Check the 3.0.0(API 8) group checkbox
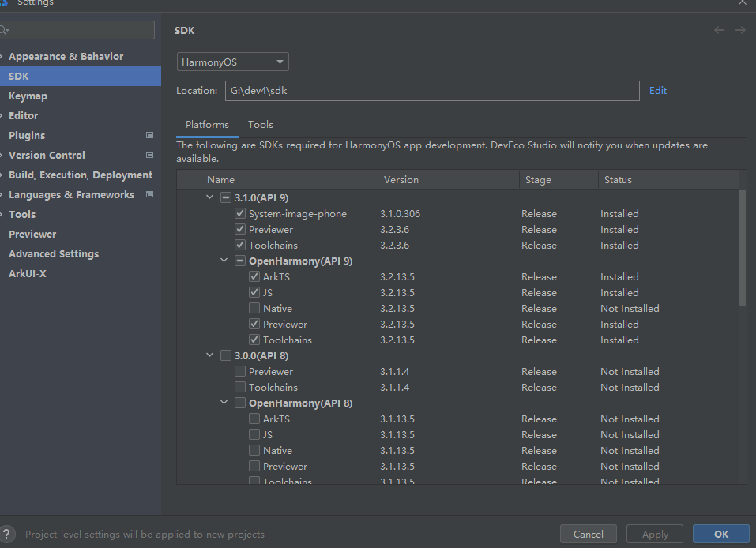This screenshot has width=756, height=548. click(x=226, y=355)
